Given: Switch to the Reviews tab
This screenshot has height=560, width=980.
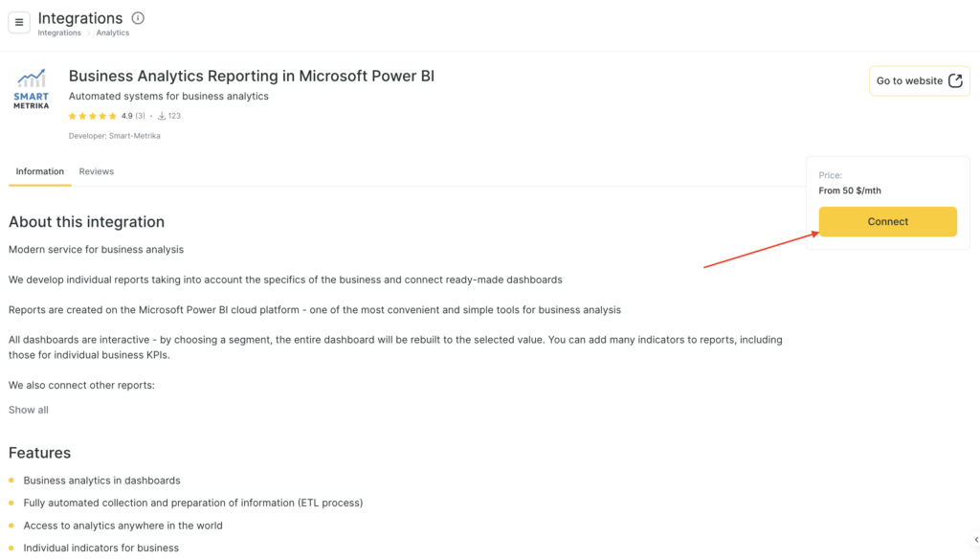Looking at the screenshot, I should (x=97, y=171).
